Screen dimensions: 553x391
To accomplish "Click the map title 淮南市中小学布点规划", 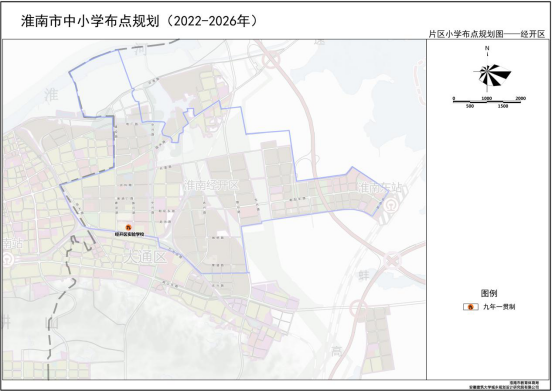I will [91, 21].
